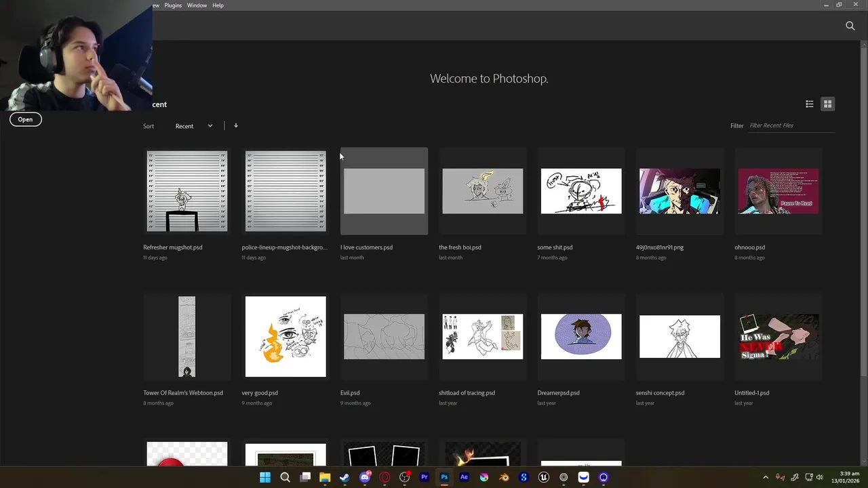Image resolution: width=868 pixels, height=488 pixels.
Task: Open very good.psd thumbnail
Action: click(x=285, y=337)
